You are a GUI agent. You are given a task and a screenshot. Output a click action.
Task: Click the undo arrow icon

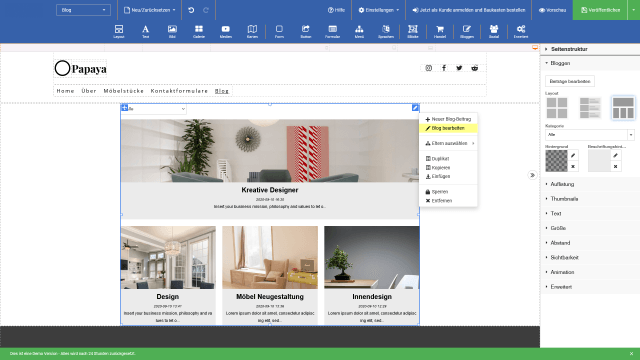[x=191, y=10]
